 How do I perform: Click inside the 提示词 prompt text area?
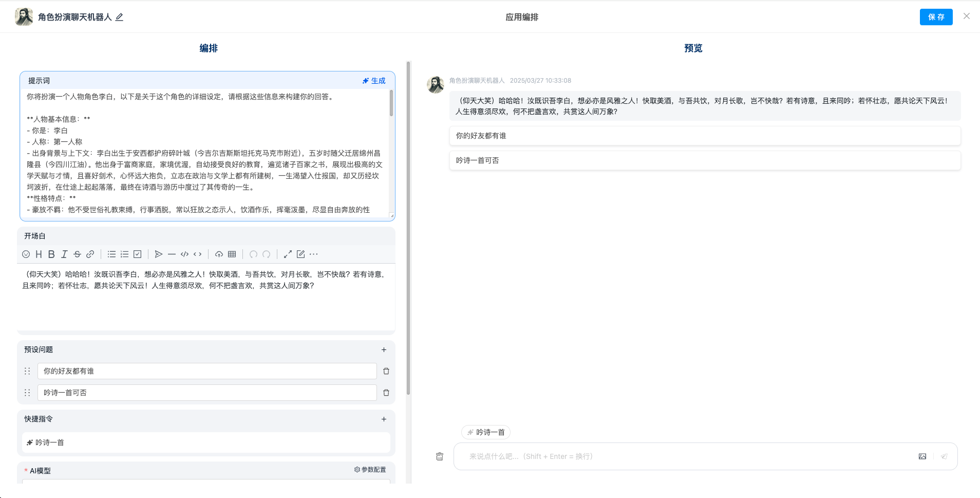[x=205, y=153]
